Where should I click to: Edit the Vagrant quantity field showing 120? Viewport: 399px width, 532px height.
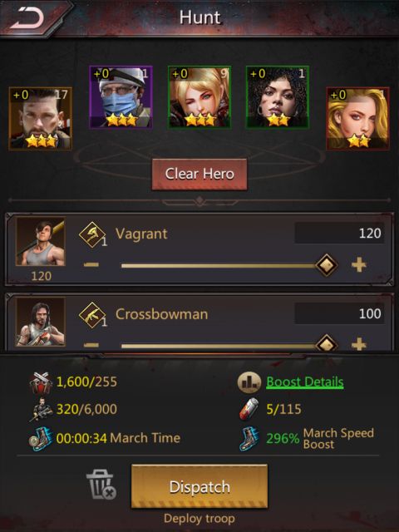339,233
